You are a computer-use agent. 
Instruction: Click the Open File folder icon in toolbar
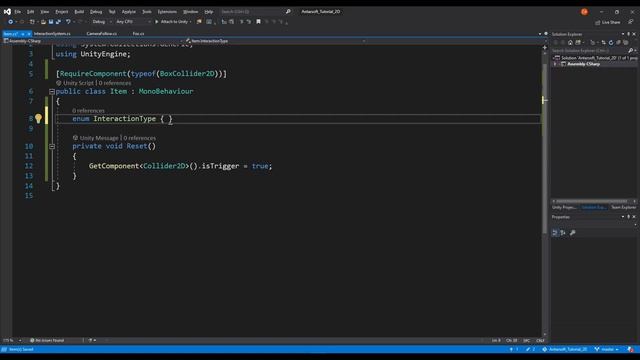pos(43,22)
